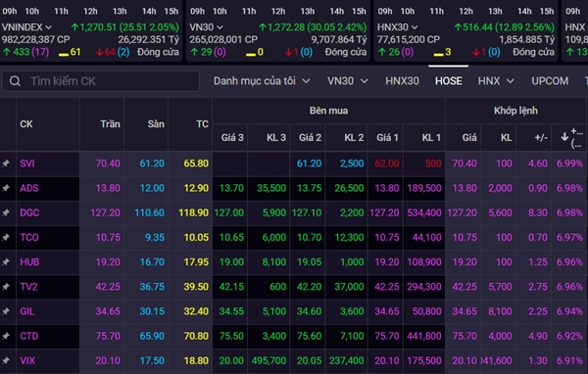588x374 pixels.
Task: Open the DGC stock symbol link
Action: pyautogui.click(x=29, y=212)
